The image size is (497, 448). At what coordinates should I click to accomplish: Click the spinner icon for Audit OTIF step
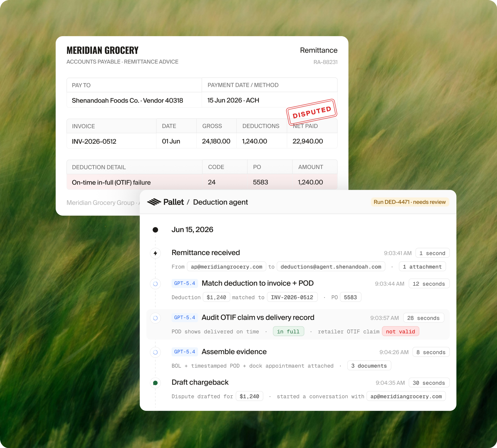pyautogui.click(x=155, y=318)
